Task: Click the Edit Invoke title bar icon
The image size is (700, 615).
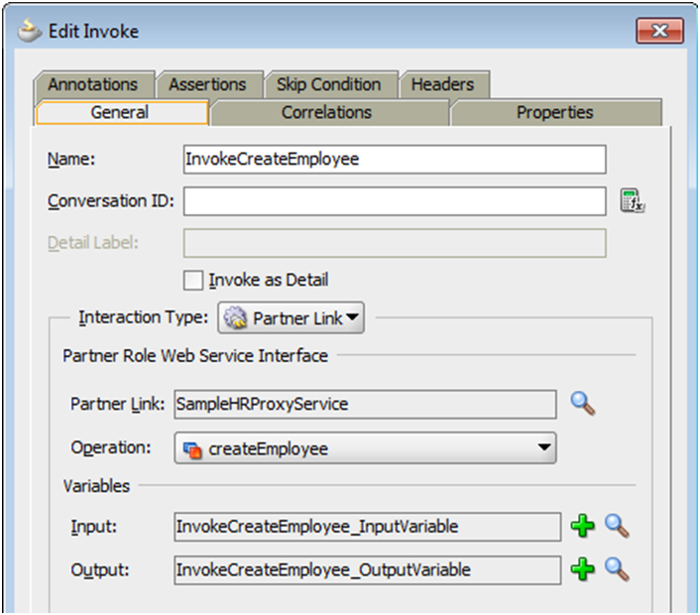Action: click(31, 31)
